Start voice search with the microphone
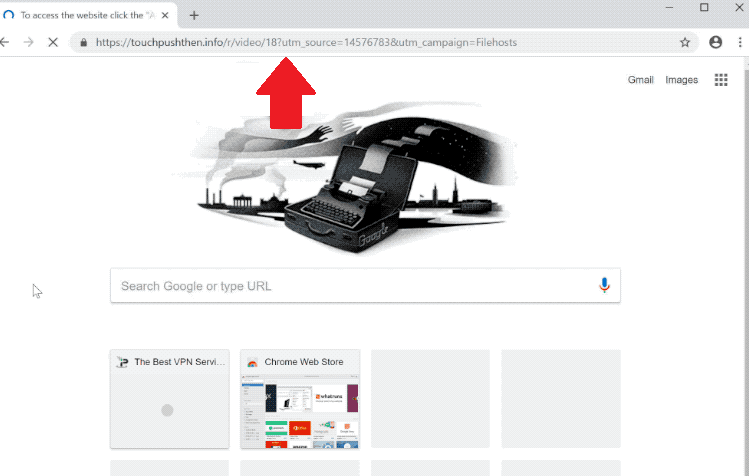Screen dimensions: 749x476 point(604,285)
